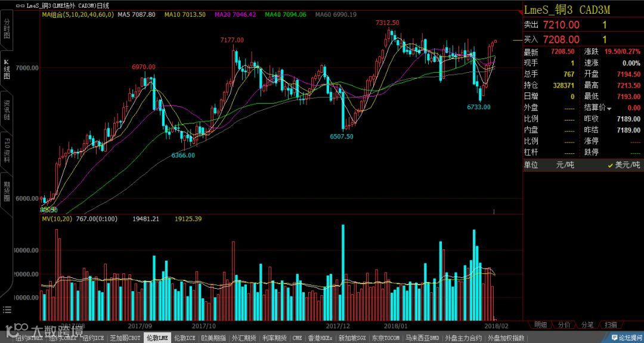
Task: Expand the 结算价 dropdown arrow
Action: [609, 109]
